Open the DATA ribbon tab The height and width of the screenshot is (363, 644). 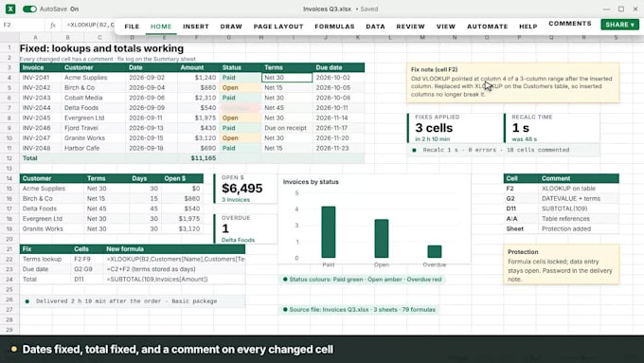point(375,27)
